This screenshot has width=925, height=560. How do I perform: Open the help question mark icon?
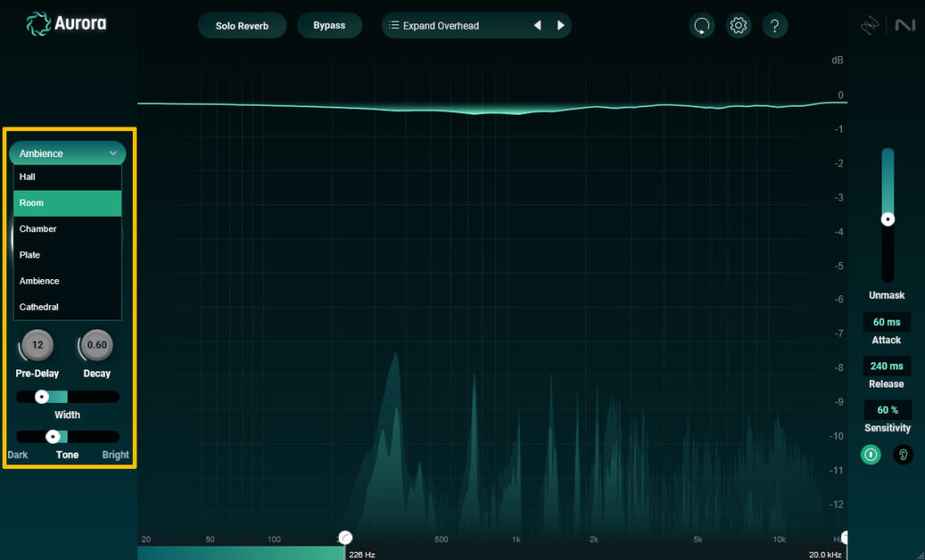tap(774, 25)
